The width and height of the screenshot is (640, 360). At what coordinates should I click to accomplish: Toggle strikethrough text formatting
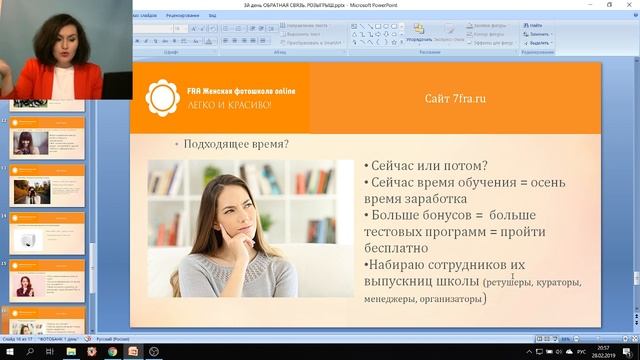coord(165,41)
